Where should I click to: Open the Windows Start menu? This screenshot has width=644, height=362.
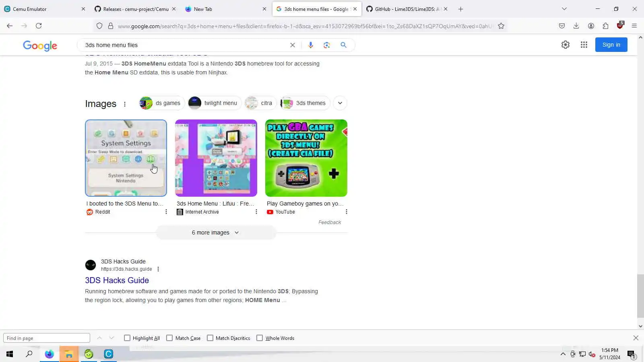pyautogui.click(x=10, y=354)
